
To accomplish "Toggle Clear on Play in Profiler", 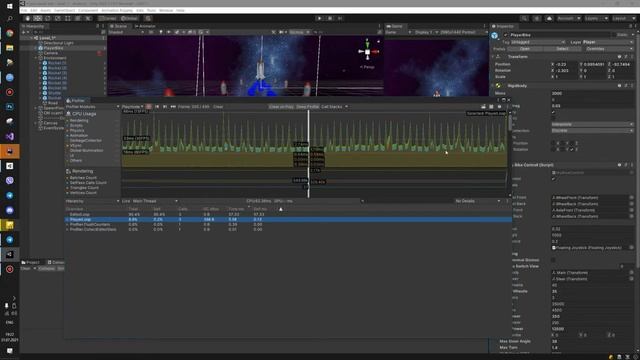I will coord(281,107).
